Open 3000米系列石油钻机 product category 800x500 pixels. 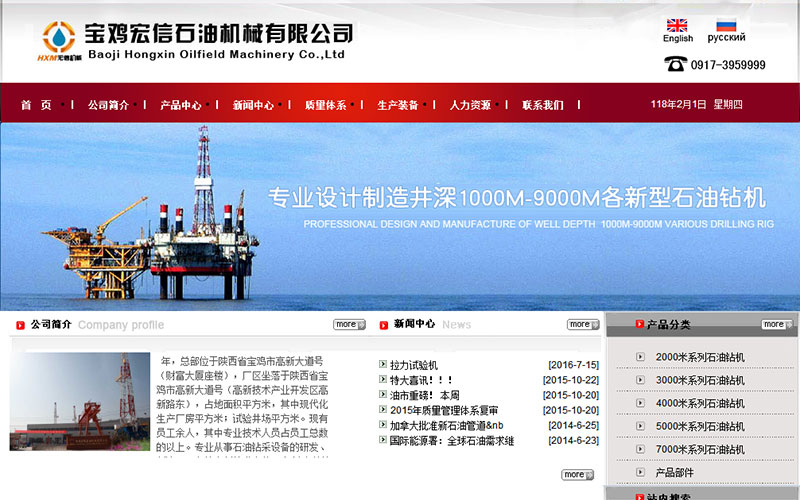[x=700, y=380]
